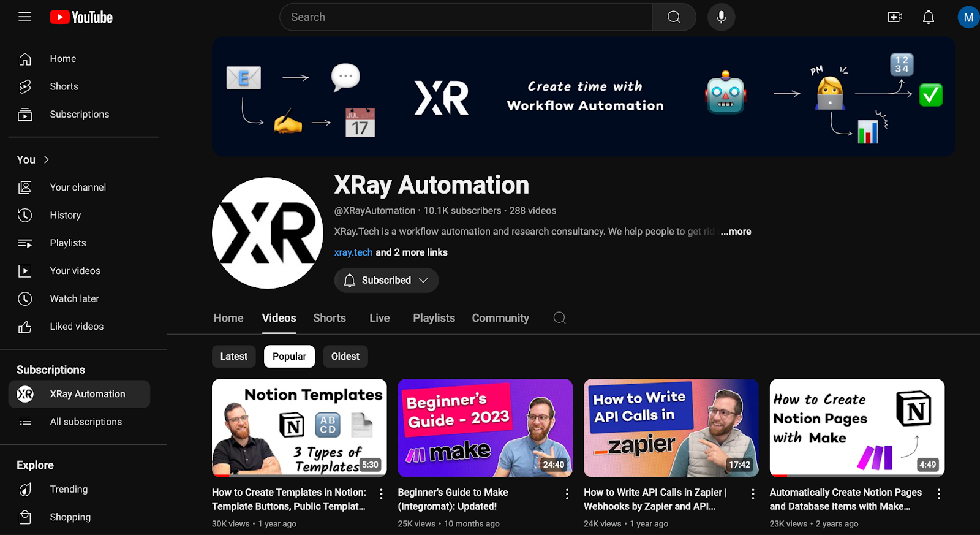Open All subscriptions list
Screen dimensions: 980x535
79,422
